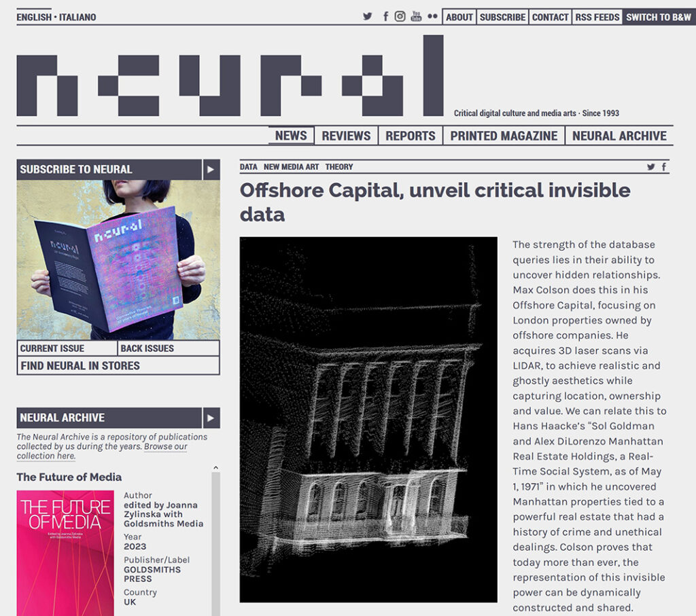The image size is (696, 616).
Task: Expand the Neural Archive arrow
Action: click(211, 418)
